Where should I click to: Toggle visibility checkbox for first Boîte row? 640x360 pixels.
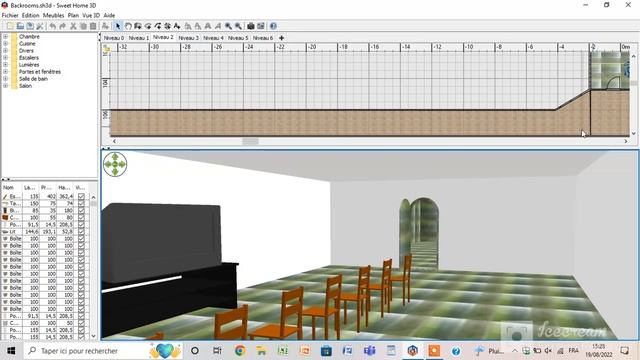coord(81,238)
